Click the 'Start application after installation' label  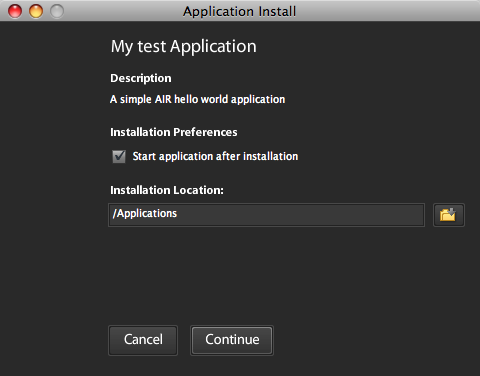(x=215, y=156)
